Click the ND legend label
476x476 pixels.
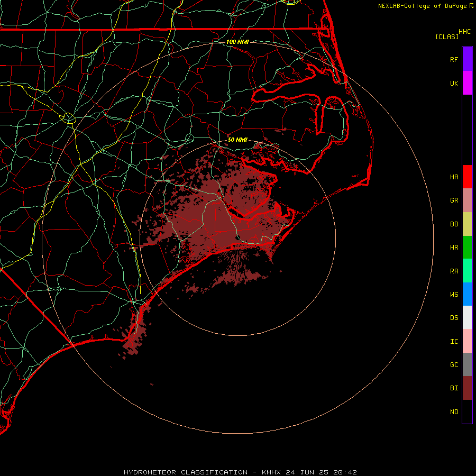pos(454,412)
